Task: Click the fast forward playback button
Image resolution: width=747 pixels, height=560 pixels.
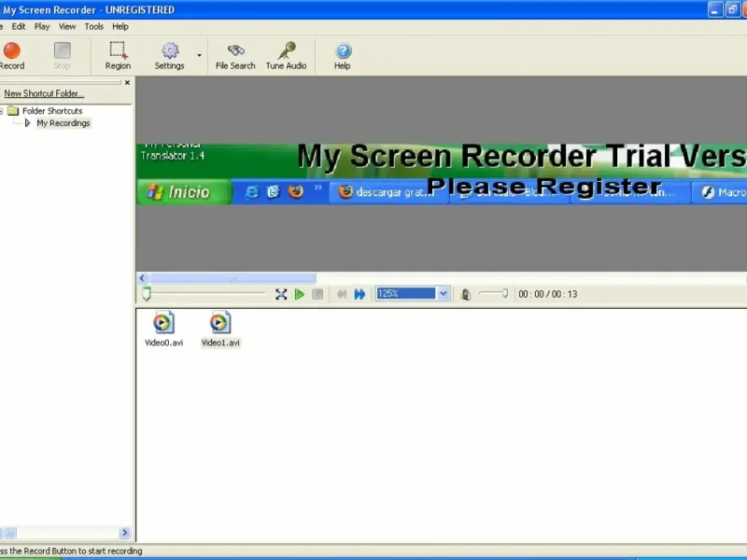Action: click(x=359, y=294)
